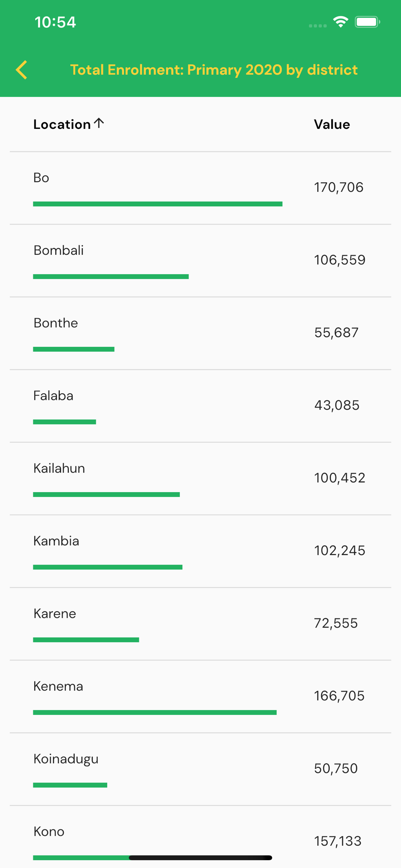
Task: Tap the Location sort arrow icon
Action: click(x=99, y=124)
